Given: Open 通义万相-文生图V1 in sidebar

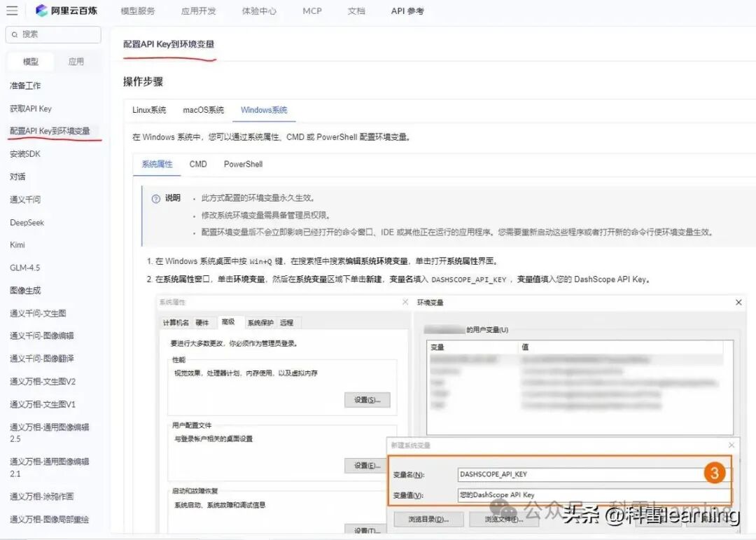Looking at the screenshot, I should (x=43, y=404).
